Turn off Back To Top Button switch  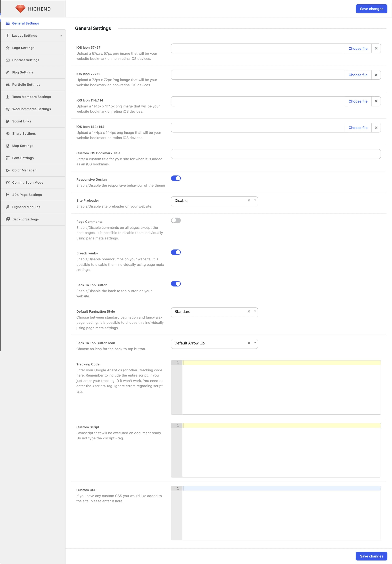coord(176,284)
